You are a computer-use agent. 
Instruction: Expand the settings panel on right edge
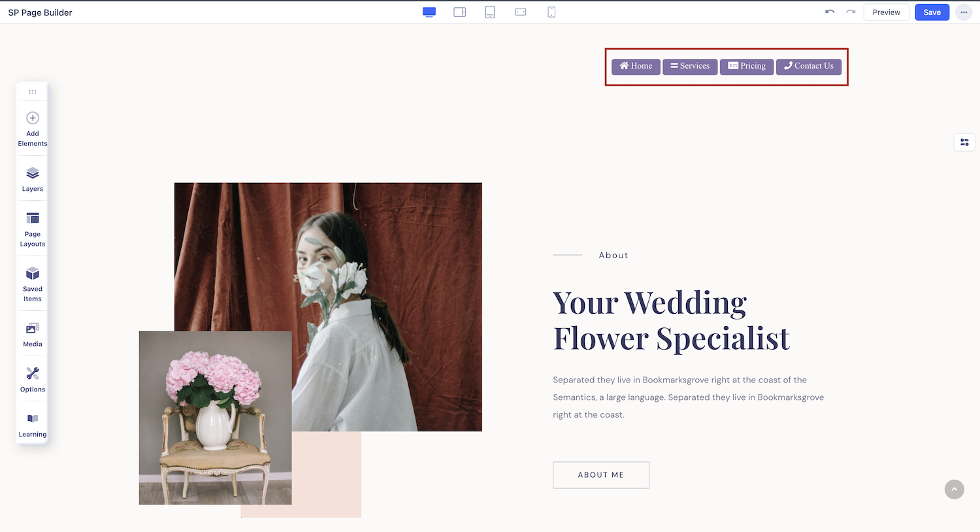pyautogui.click(x=964, y=142)
